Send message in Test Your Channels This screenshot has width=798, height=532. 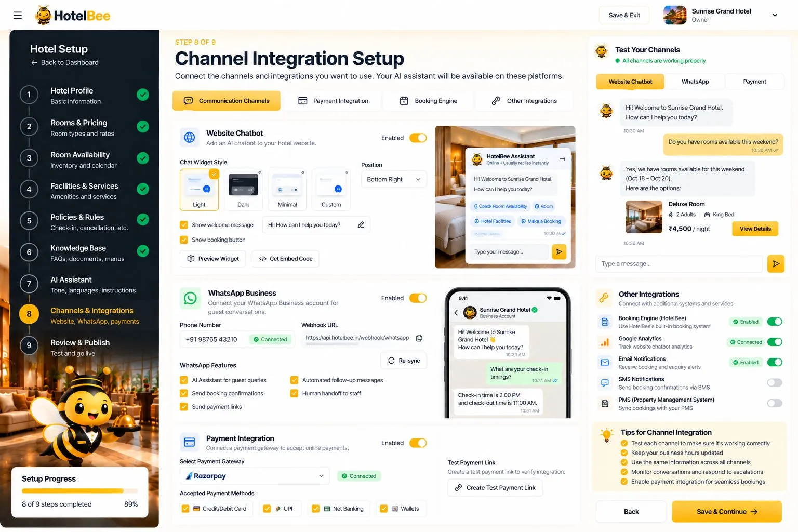776,264
